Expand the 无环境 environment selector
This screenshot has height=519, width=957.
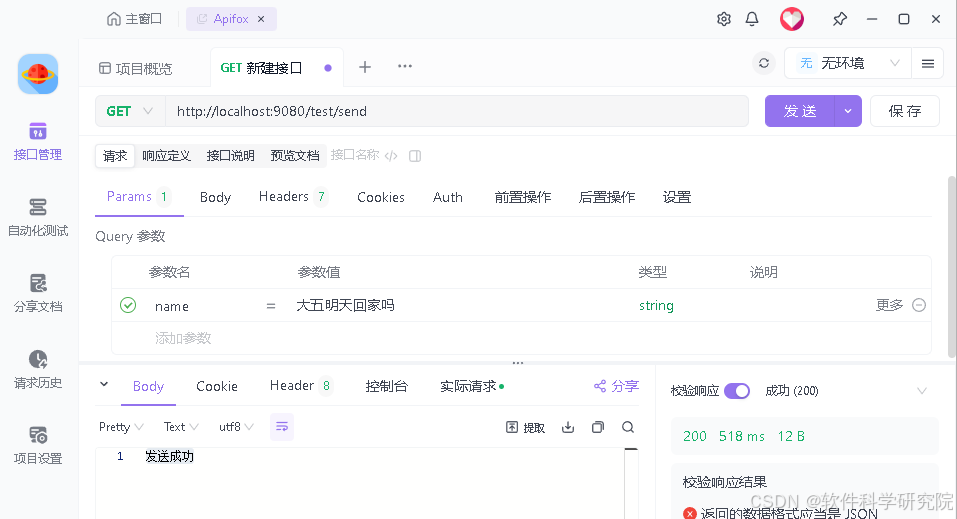coord(847,63)
